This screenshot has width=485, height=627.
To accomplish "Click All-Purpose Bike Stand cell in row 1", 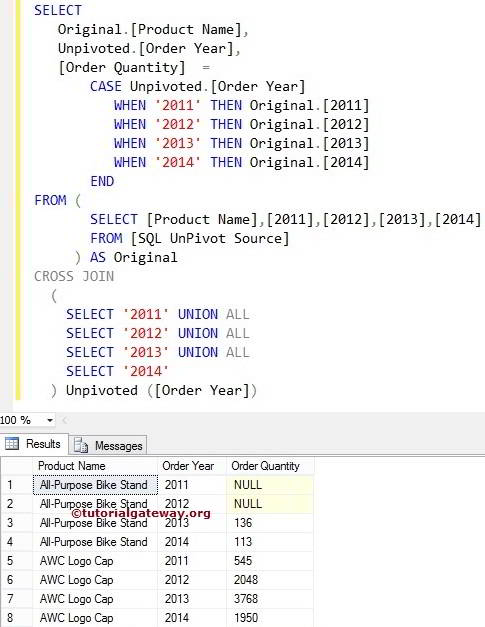I will coord(95,485).
